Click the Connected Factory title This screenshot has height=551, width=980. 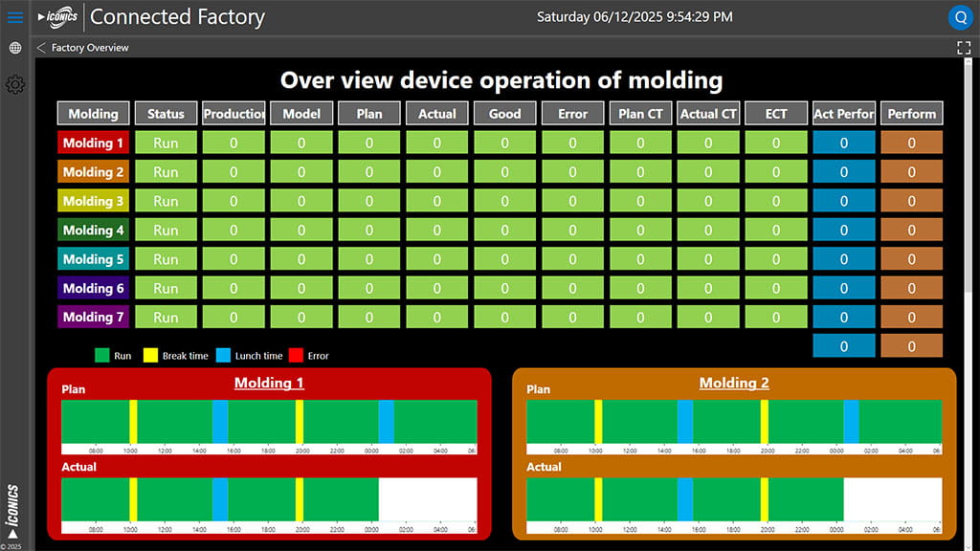point(177,17)
